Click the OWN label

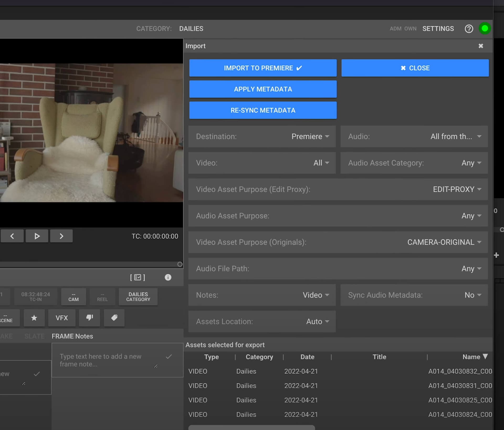410,29
